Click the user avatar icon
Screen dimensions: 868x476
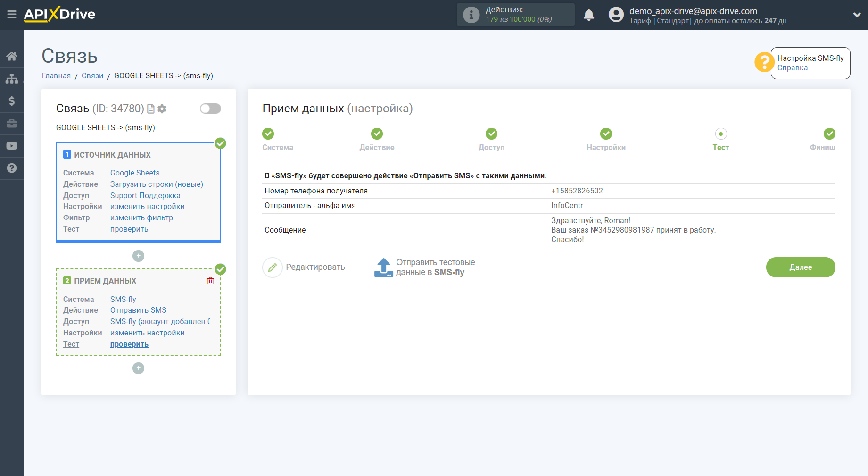[x=616, y=15]
